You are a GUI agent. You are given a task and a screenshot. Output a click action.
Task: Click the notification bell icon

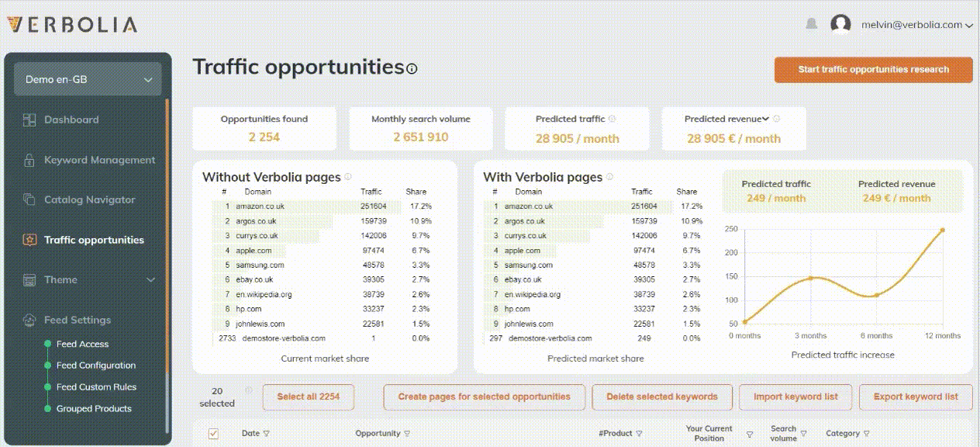coord(811,25)
